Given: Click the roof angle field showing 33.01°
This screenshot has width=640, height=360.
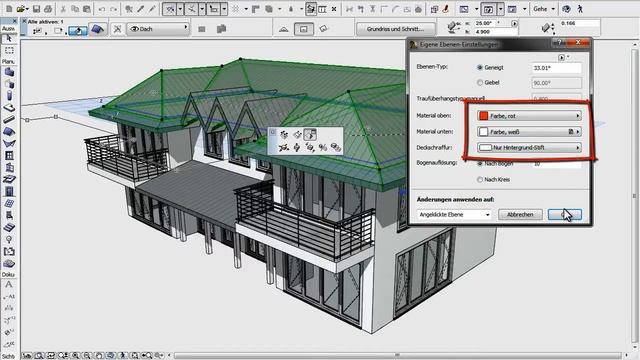Looking at the screenshot, I should (557, 68).
